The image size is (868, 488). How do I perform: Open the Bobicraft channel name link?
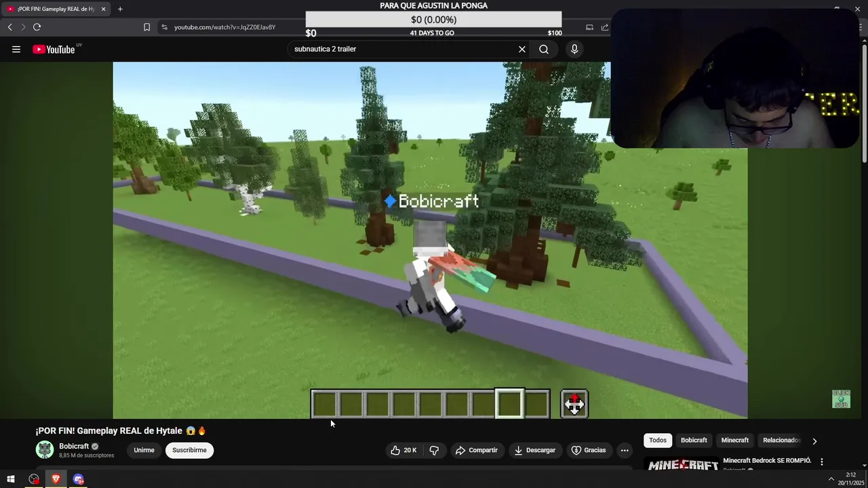(74, 446)
